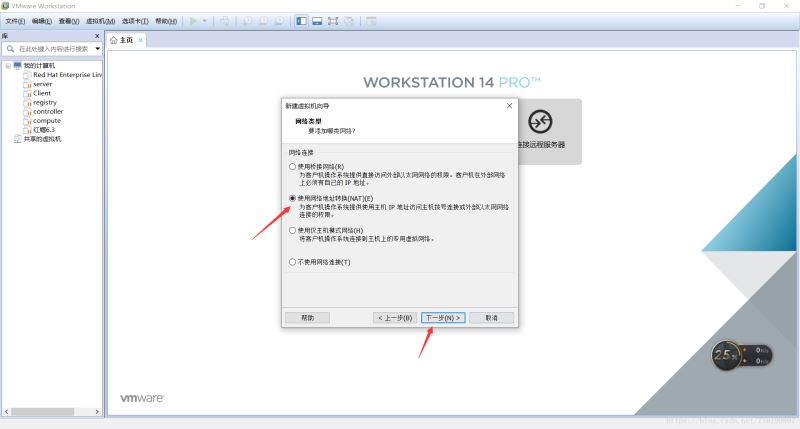The image size is (800, 429).
Task: Click the full screen mode toolbar icon
Action: 332,20
